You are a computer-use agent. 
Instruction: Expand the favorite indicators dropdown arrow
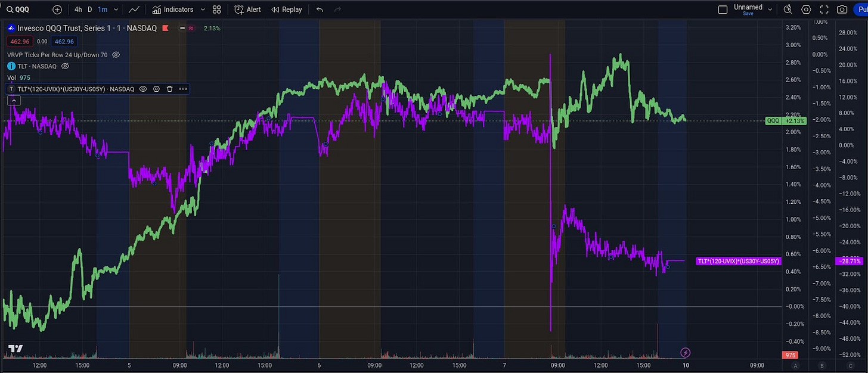click(203, 10)
